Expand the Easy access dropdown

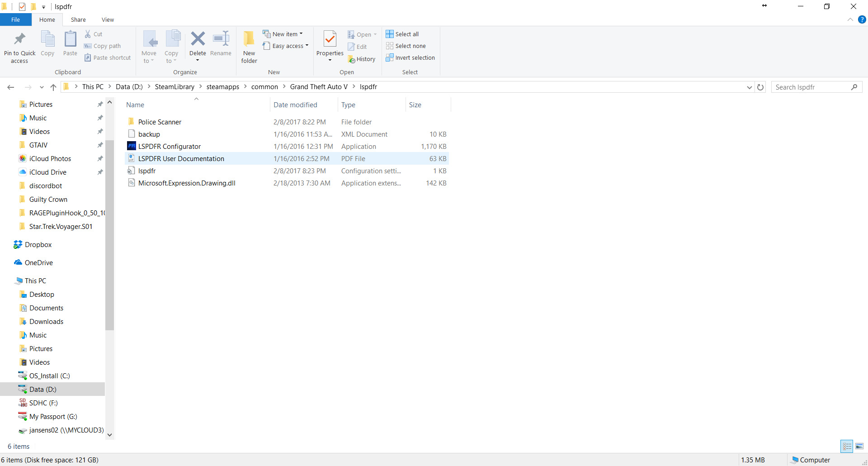coord(286,46)
